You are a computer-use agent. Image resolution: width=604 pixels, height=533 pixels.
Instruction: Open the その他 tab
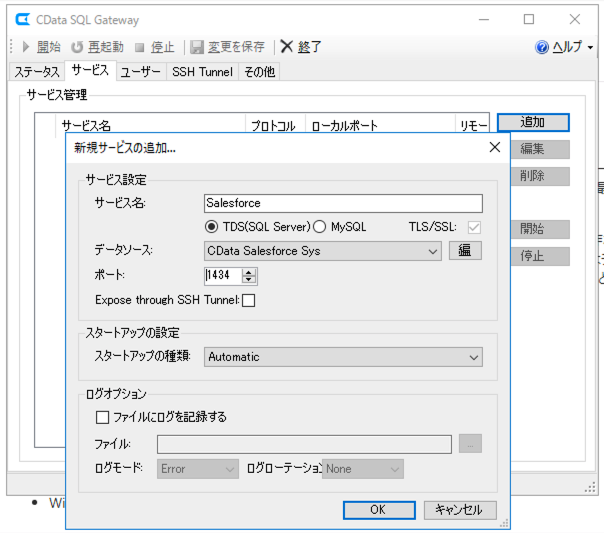pyautogui.click(x=259, y=72)
